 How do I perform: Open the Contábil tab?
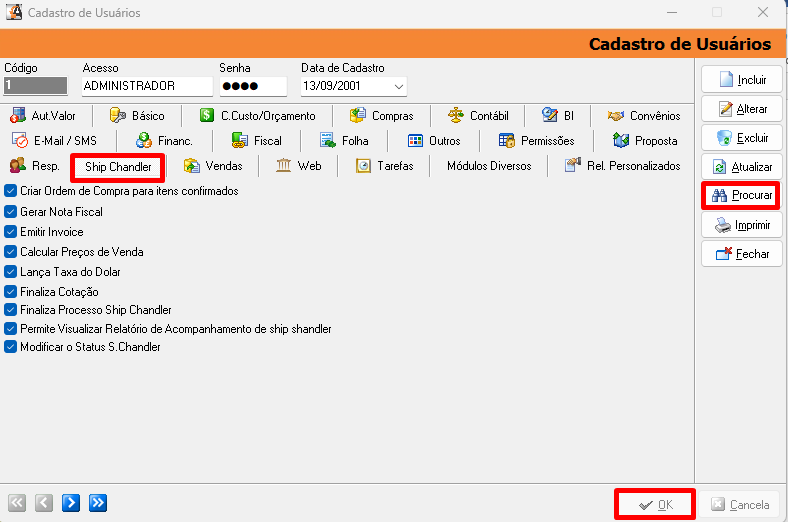[x=478, y=116]
